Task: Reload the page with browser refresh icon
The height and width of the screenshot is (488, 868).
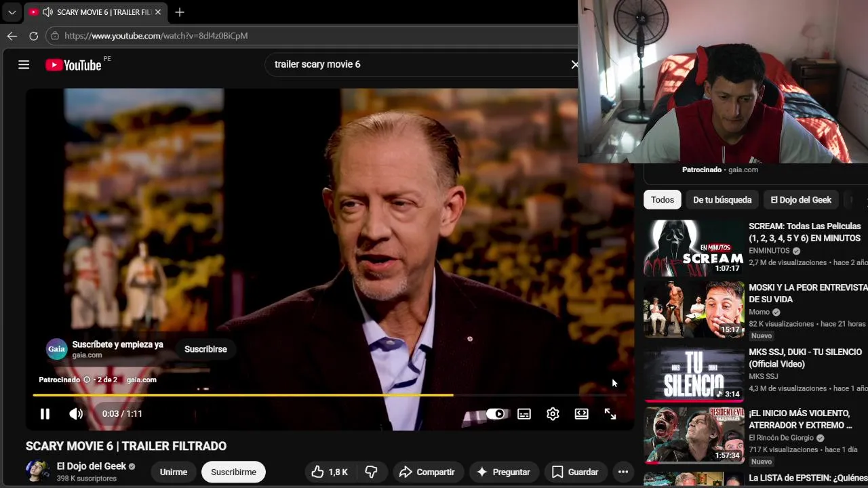Action: click(x=34, y=36)
